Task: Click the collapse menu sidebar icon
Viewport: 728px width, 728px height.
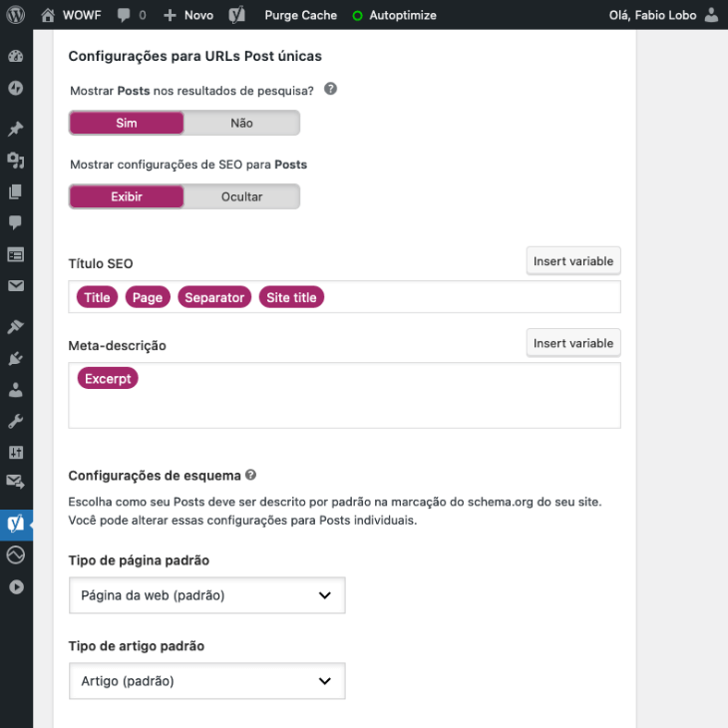Action: (x=16, y=587)
